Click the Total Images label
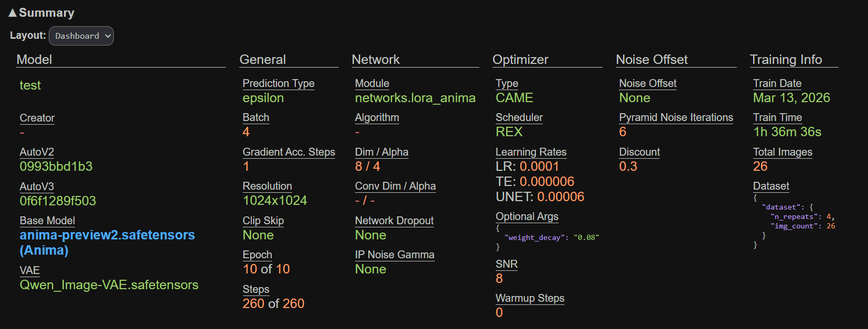 tap(783, 152)
